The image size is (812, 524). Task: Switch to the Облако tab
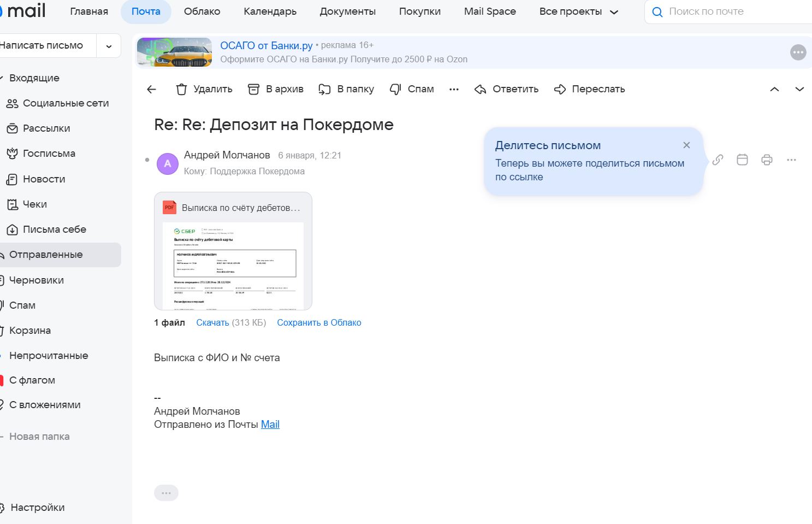pyautogui.click(x=202, y=11)
